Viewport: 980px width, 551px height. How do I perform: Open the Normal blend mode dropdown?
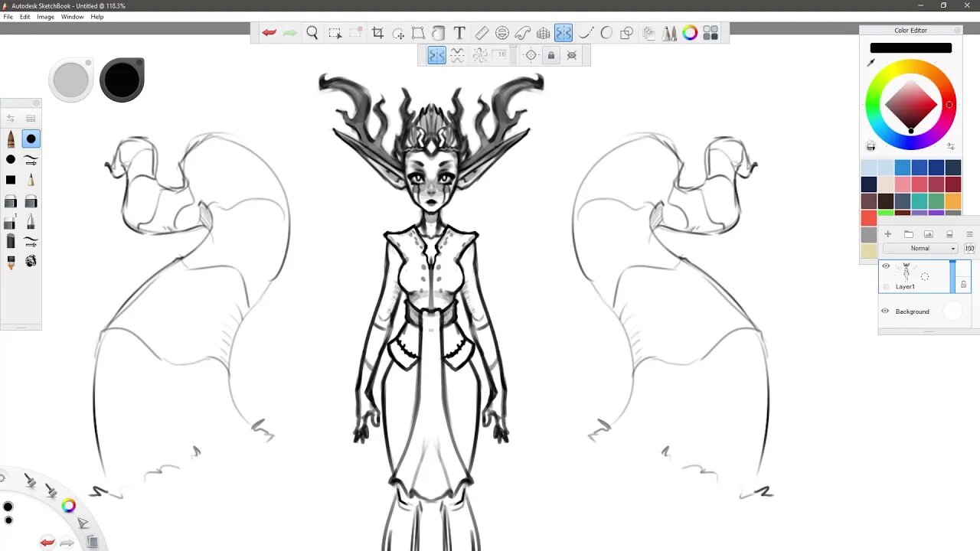click(x=920, y=249)
